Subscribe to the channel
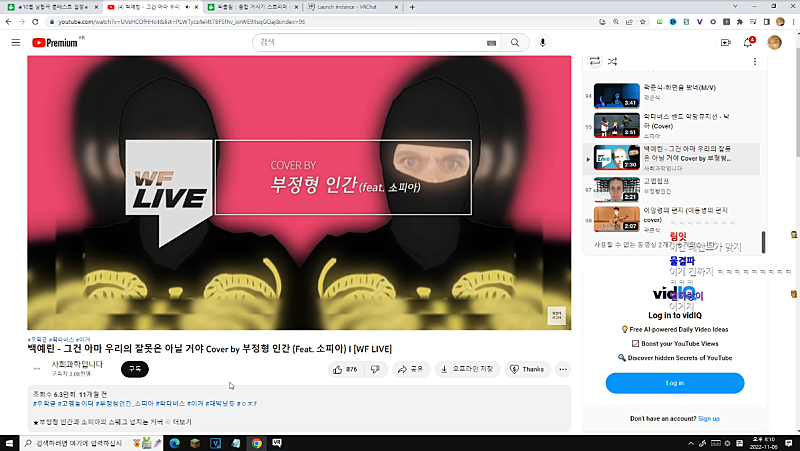800x451 pixels. pyautogui.click(x=135, y=369)
